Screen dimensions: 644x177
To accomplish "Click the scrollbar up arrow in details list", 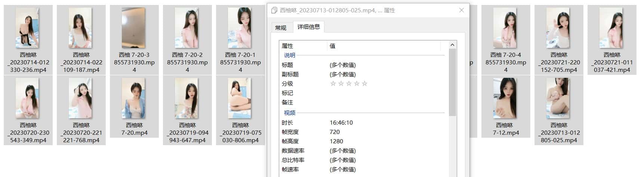I will [452, 45].
